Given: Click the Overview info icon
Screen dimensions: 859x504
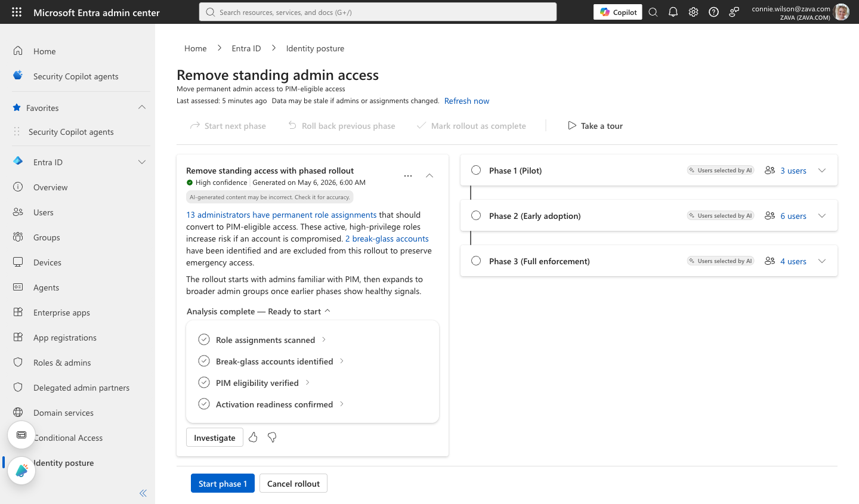Looking at the screenshot, I should [18, 187].
